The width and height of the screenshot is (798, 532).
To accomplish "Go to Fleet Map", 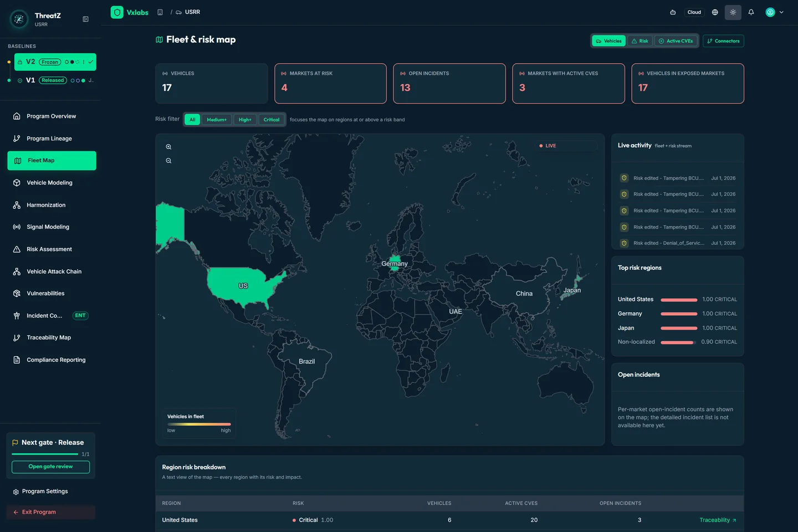I will tap(52, 161).
